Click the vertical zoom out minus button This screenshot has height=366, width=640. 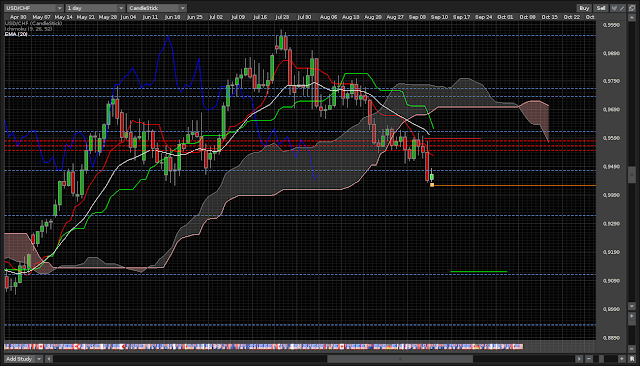coord(632,349)
